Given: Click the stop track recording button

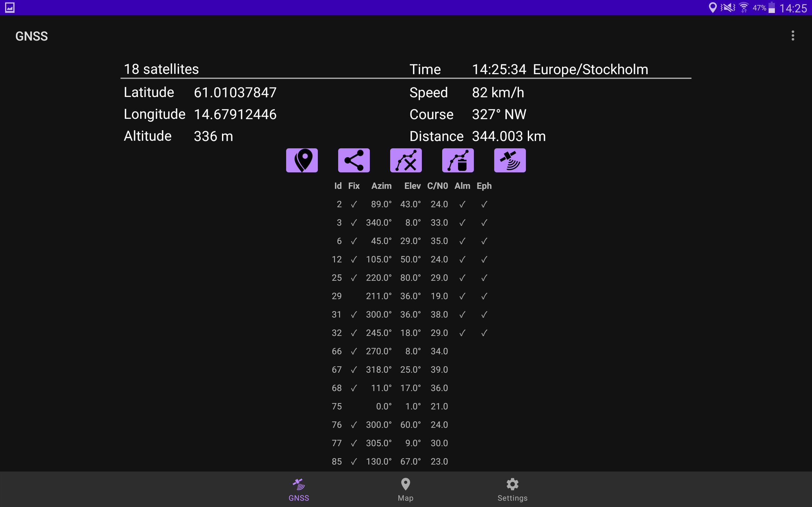Looking at the screenshot, I should click(x=406, y=160).
